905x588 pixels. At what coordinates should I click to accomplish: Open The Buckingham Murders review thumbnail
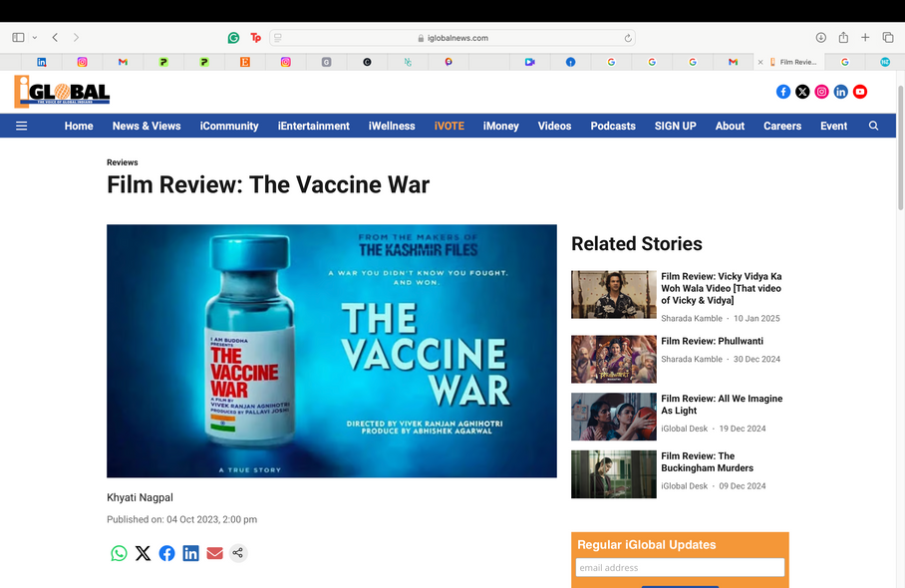pos(613,474)
